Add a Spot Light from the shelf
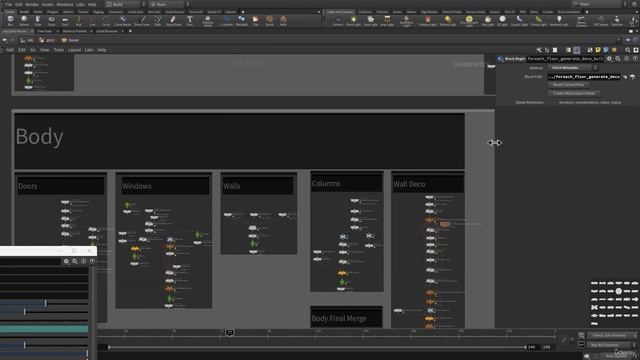640x360 pixels. (371, 20)
